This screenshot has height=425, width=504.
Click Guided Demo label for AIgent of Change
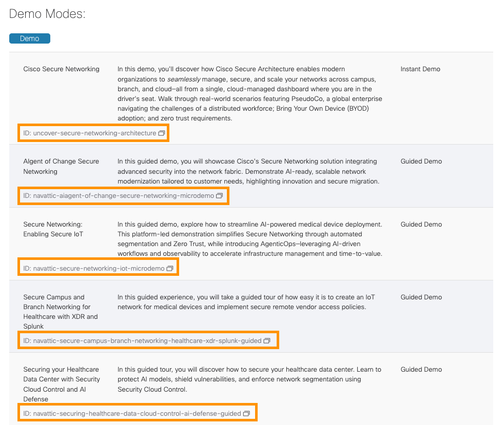click(x=421, y=161)
